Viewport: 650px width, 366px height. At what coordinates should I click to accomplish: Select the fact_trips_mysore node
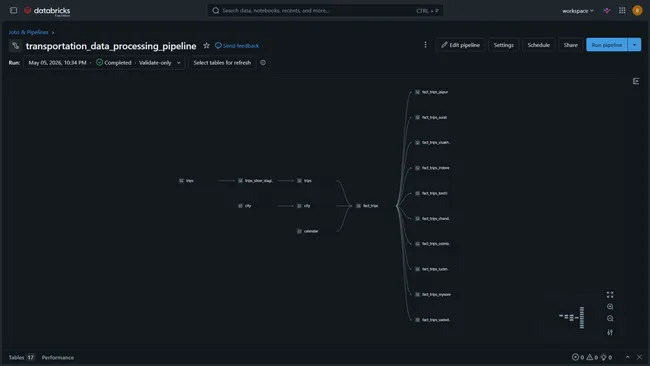click(x=433, y=294)
